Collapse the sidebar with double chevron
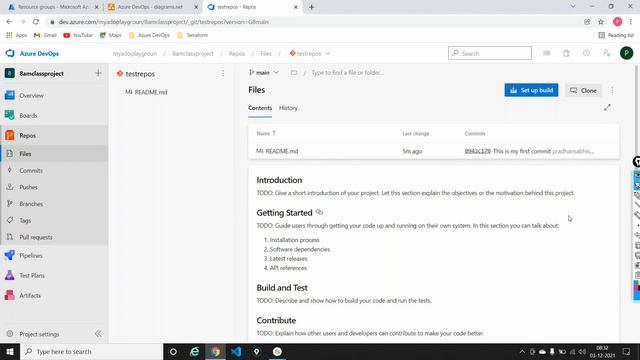Viewport: 640px width, 360px height. click(98, 334)
